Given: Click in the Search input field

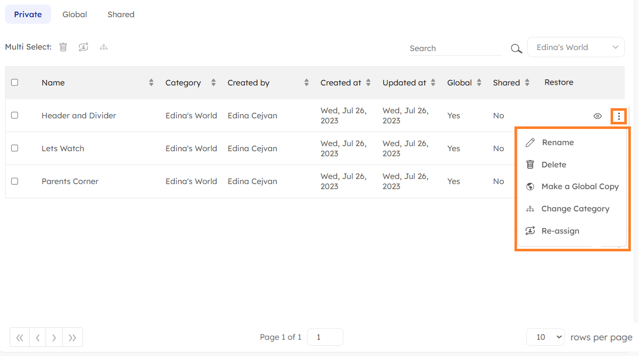Looking at the screenshot, I should (454, 49).
